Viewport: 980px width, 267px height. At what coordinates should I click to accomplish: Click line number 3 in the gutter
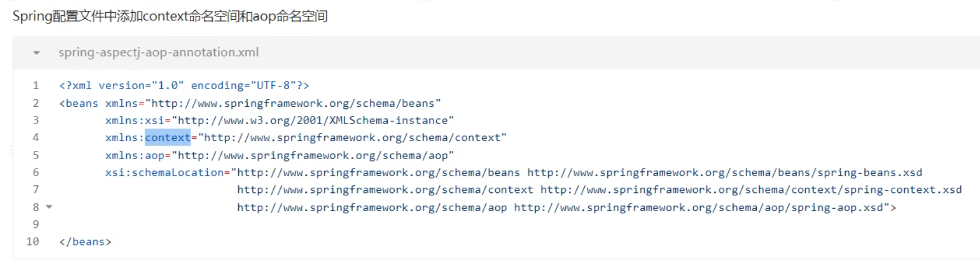click(36, 120)
